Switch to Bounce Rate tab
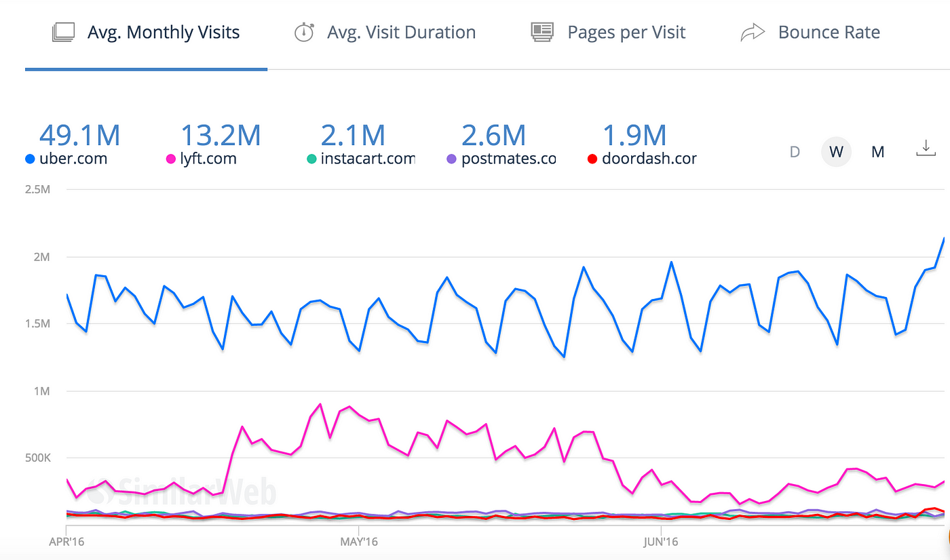This screenshot has width=950, height=560. [810, 33]
